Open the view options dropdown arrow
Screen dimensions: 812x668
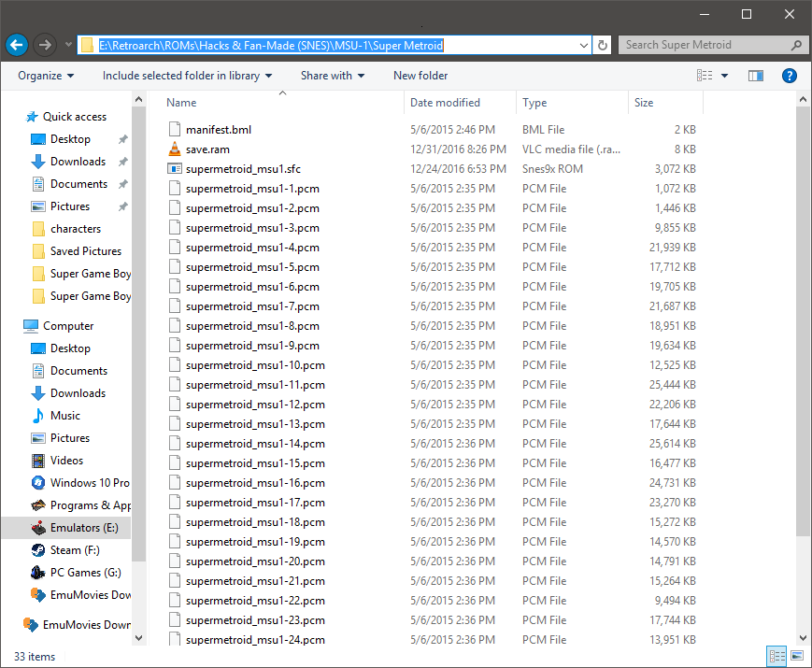pos(724,76)
